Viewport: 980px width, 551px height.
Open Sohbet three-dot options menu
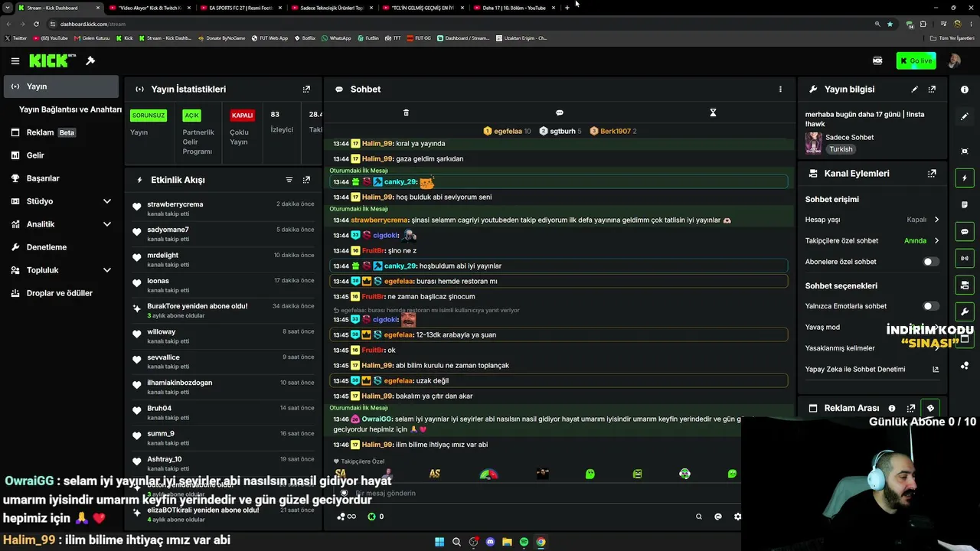coord(780,90)
